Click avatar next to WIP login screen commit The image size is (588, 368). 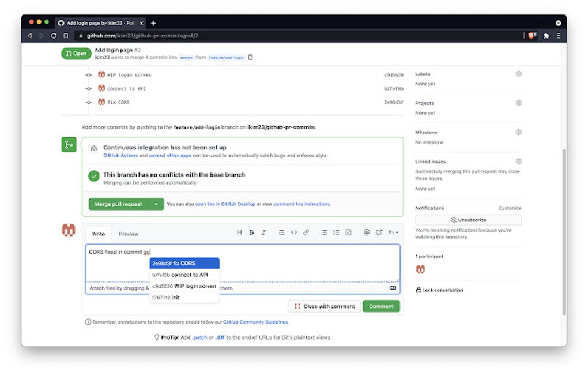[101, 74]
